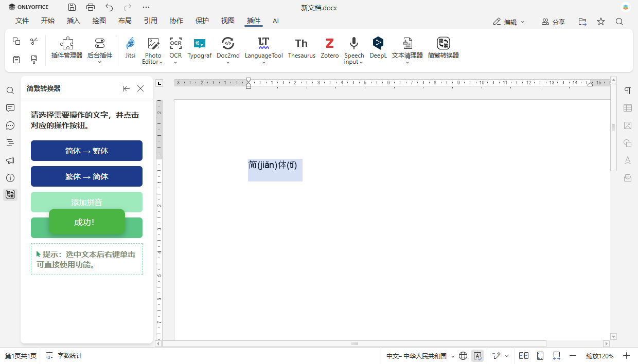Open the 插件管理器 plugin manager
Image resolution: width=638 pixels, height=364 pixels.
[x=67, y=48]
